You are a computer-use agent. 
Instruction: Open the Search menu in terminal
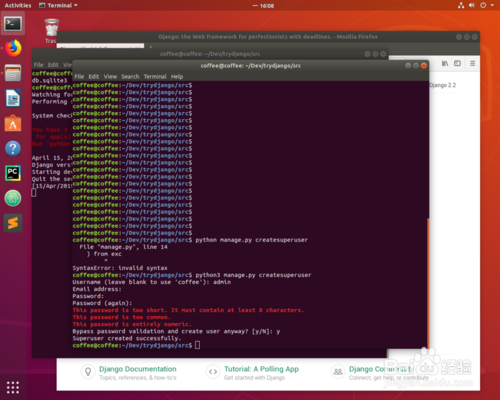click(130, 76)
